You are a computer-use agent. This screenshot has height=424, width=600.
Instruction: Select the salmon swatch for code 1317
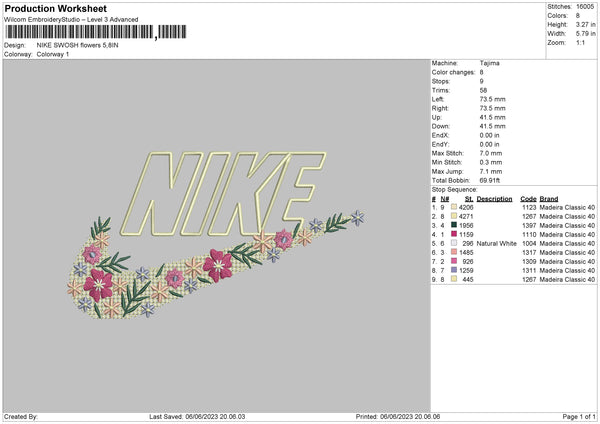(453, 252)
